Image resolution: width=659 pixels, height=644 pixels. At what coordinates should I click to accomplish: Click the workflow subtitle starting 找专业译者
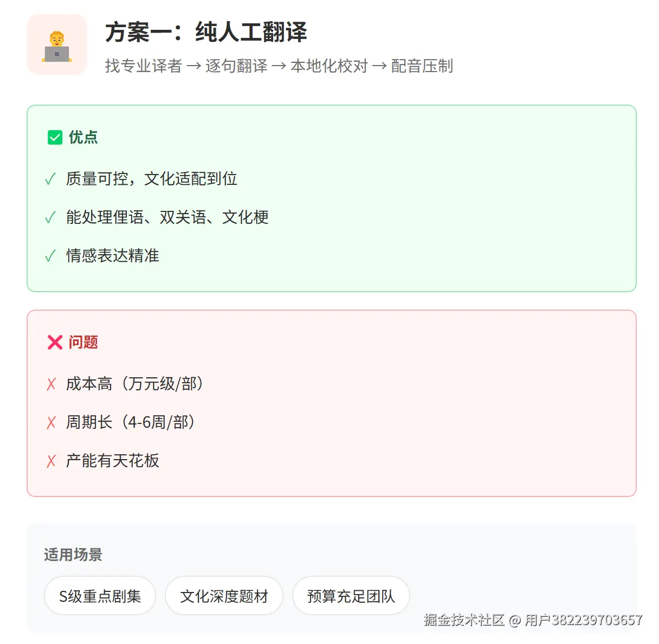[x=279, y=66]
